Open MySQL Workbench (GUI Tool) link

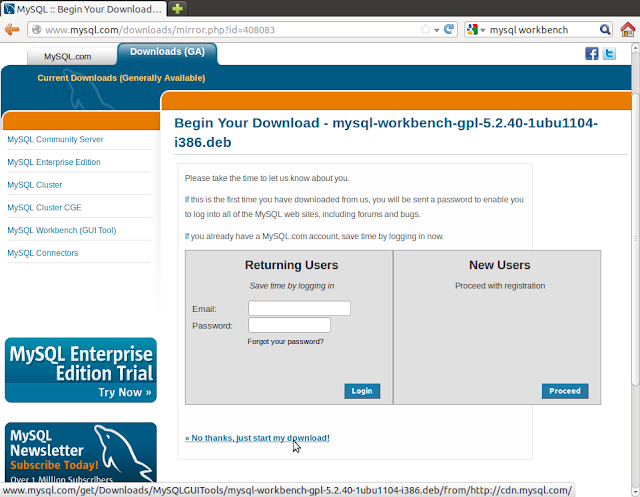click(x=62, y=230)
